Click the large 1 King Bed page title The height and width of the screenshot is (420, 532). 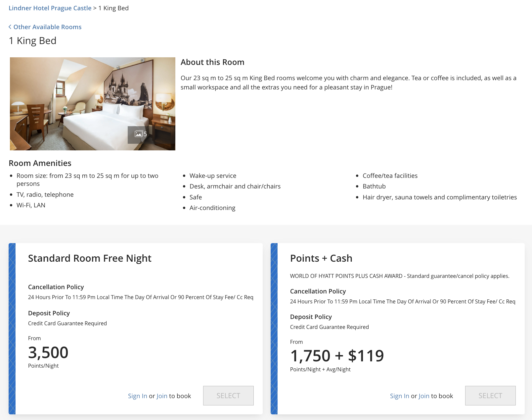(x=32, y=40)
